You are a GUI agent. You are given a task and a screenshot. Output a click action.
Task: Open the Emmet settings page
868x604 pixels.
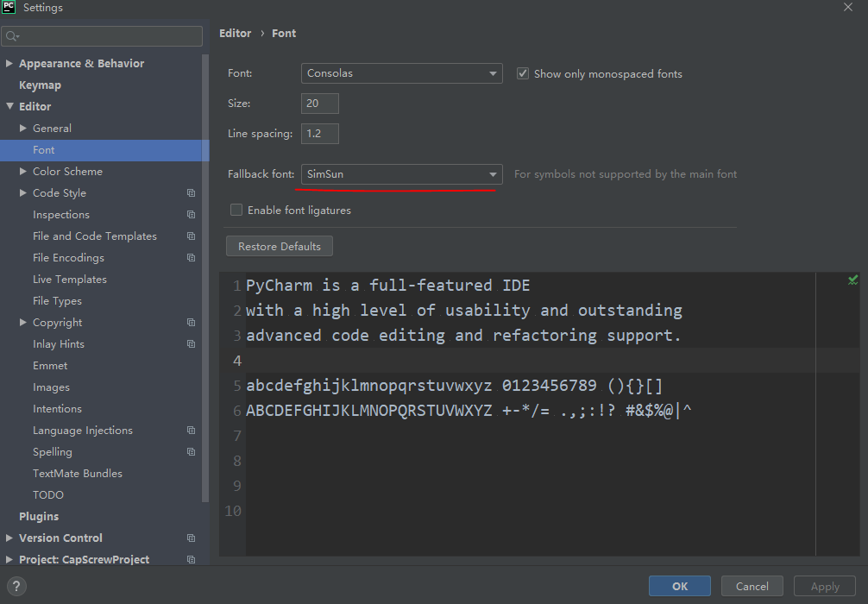click(x=50, y=366)
